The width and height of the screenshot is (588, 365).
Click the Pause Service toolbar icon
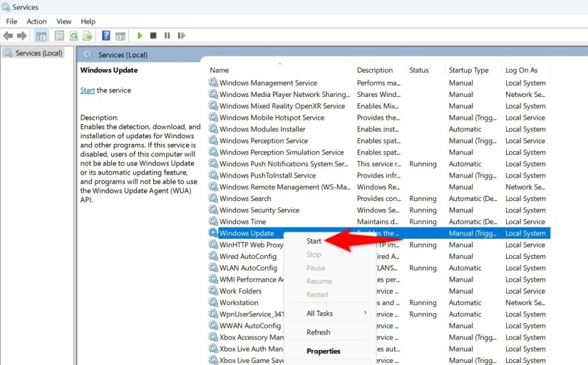[167, 36]
